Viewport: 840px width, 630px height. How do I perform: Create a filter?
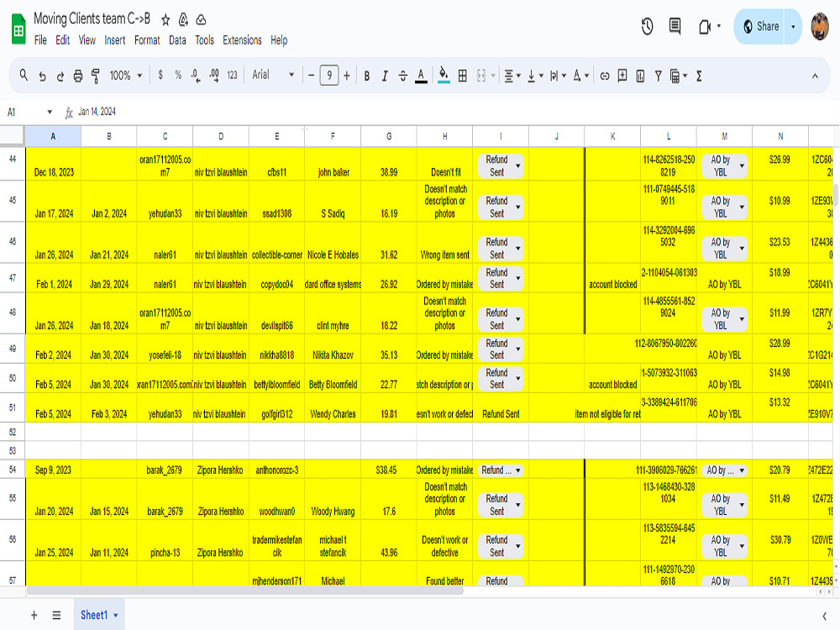click(659, 76)
